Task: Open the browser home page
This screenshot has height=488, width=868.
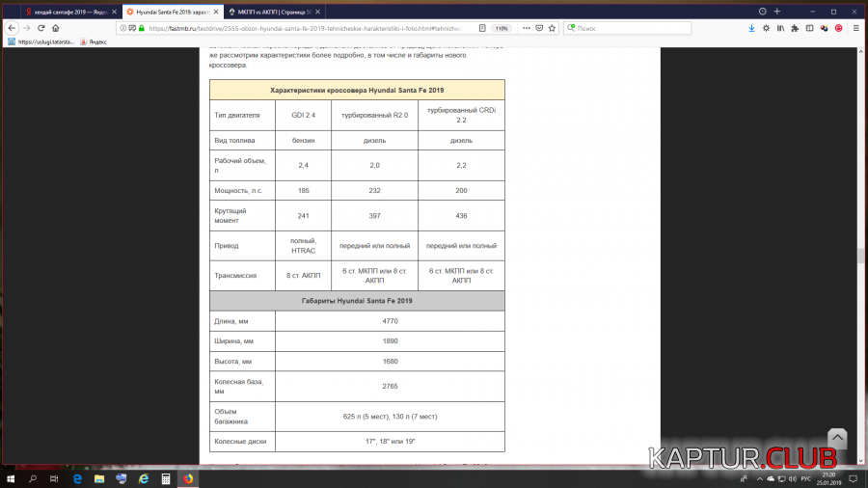Action: click(55, 28)
